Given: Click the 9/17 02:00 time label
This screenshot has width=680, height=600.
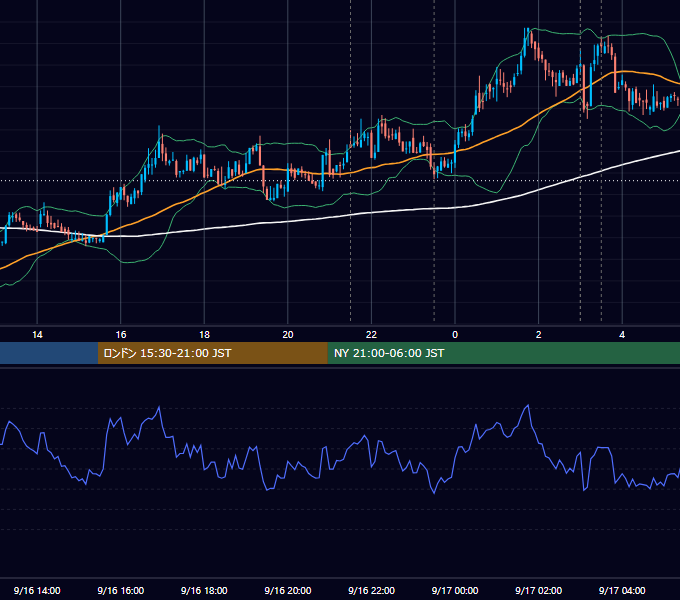Looking at the screenshot, I should 539,590.
